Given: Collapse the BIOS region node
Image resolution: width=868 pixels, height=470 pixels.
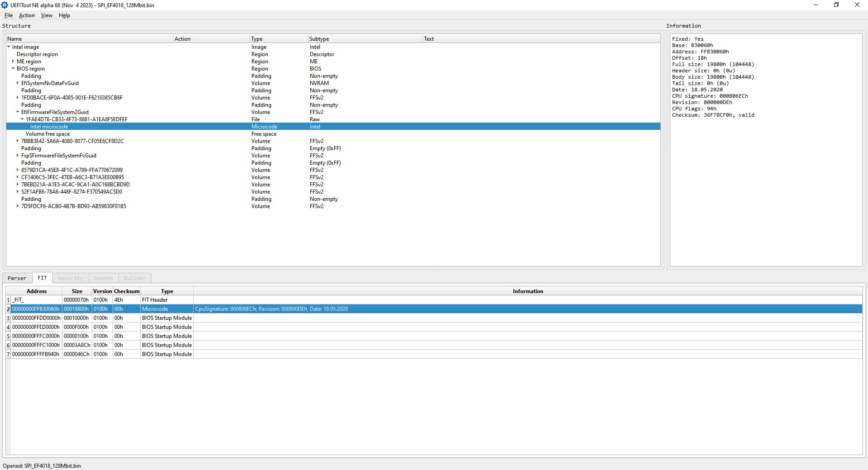Looking at the screenshot, I should [13, 69].
